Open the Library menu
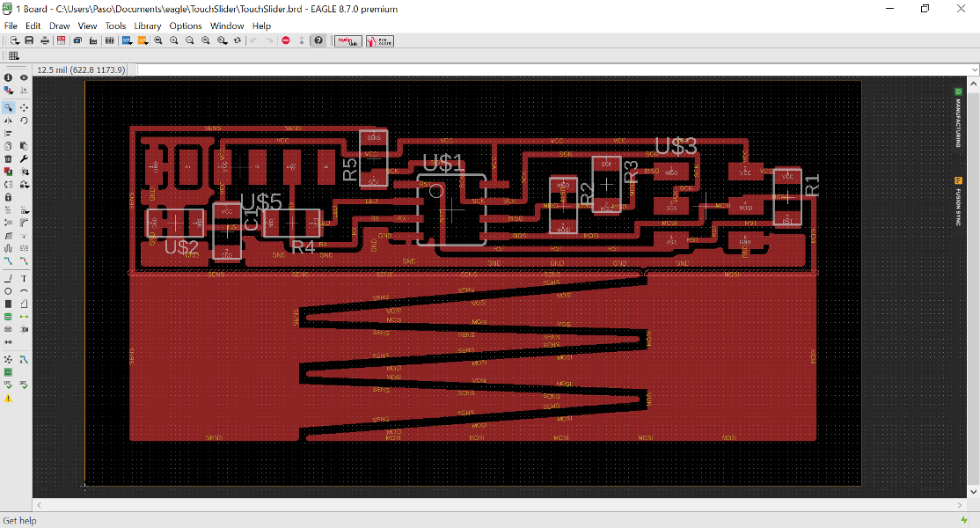Viewport: 980px width, 528px height. [x=148, y=26]
